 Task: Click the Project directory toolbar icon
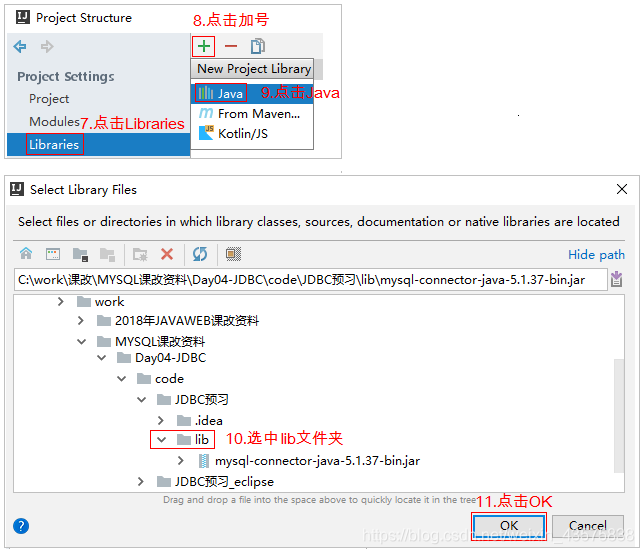(80, 254)
